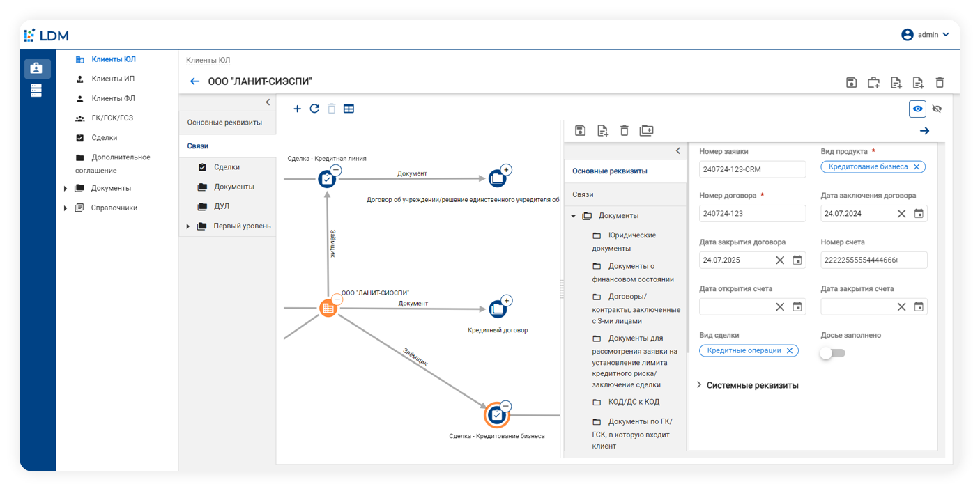Remove the Кредитование бизнеса chip
Screen dimensions: 980x491
[x=917, y=166]
